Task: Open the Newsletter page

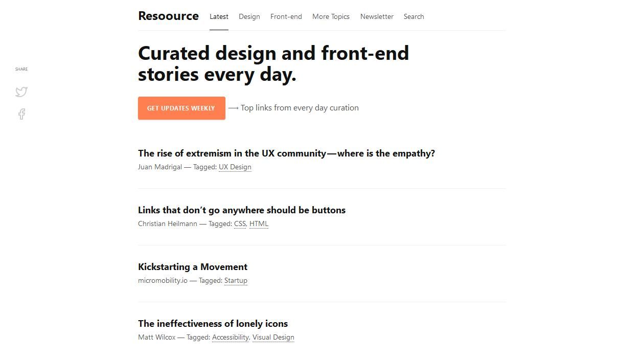Action: [x=377, y=16]
